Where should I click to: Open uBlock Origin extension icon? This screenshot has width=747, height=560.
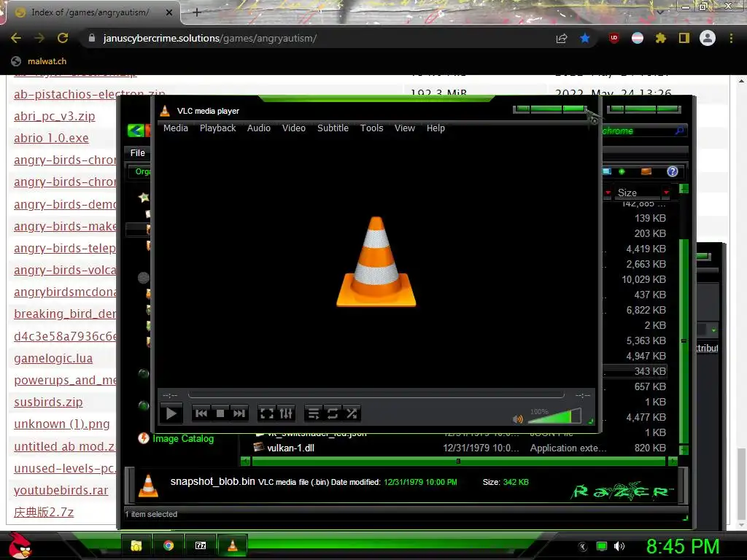(614, 38)
